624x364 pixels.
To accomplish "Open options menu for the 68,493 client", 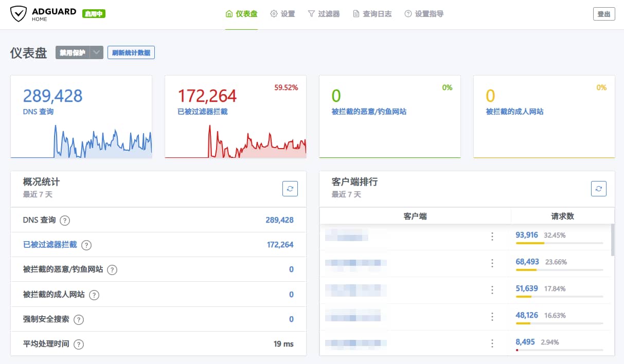I will click(492, 263).
